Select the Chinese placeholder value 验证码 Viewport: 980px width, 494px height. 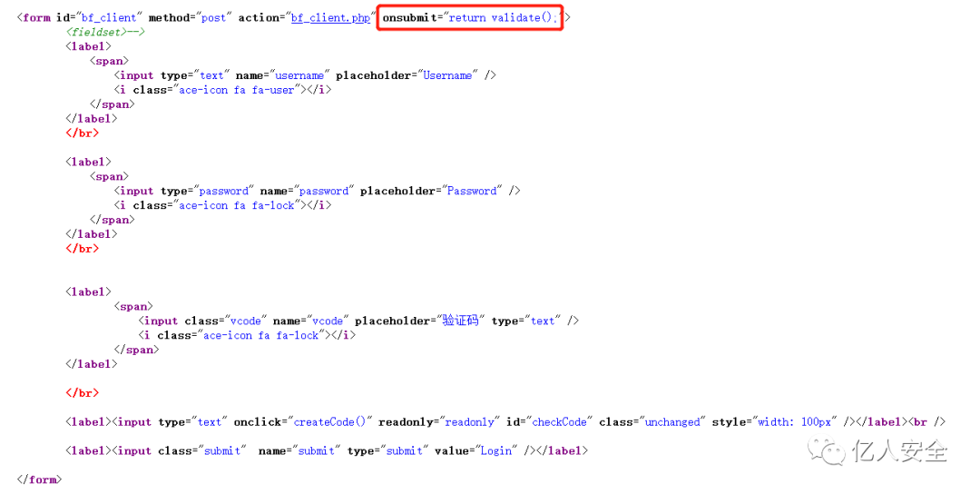pyautogui.click(x=461, y=321)
